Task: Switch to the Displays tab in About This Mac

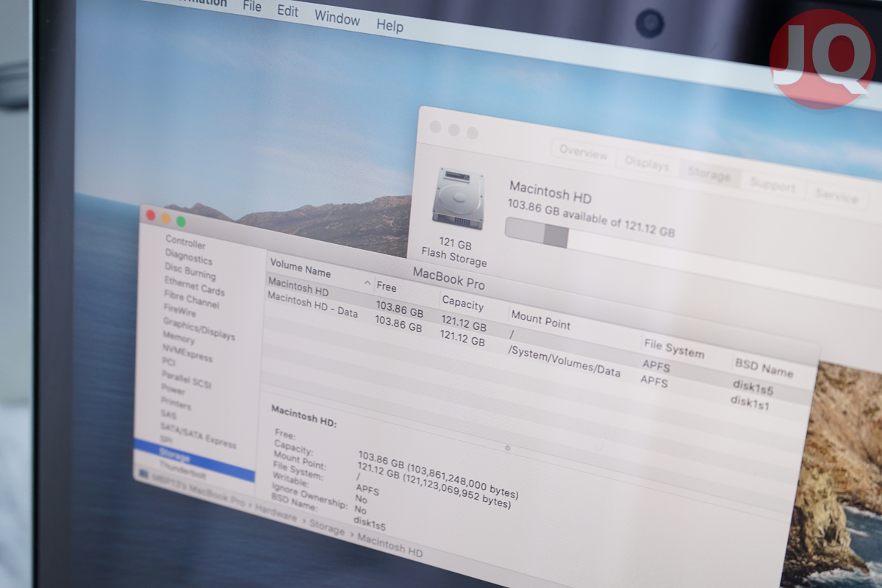Action: point(648,163)
